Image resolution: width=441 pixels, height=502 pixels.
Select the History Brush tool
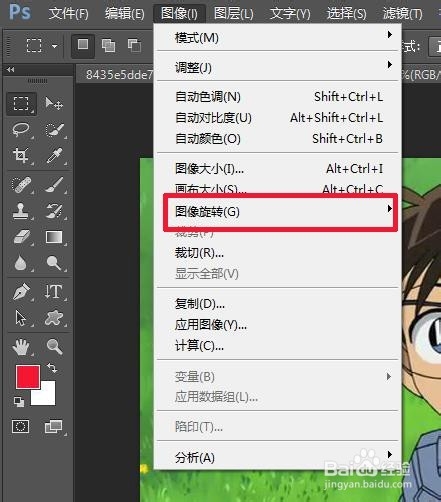[54, 211]
